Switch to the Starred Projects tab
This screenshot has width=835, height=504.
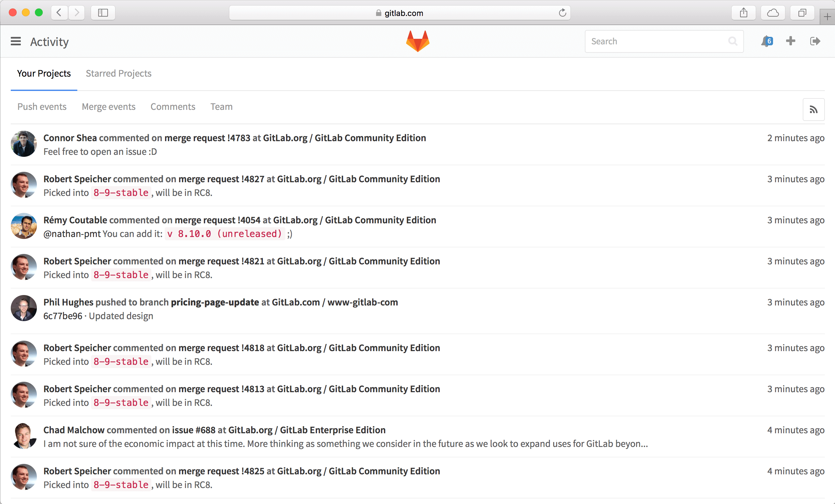[x=118, y=73]
